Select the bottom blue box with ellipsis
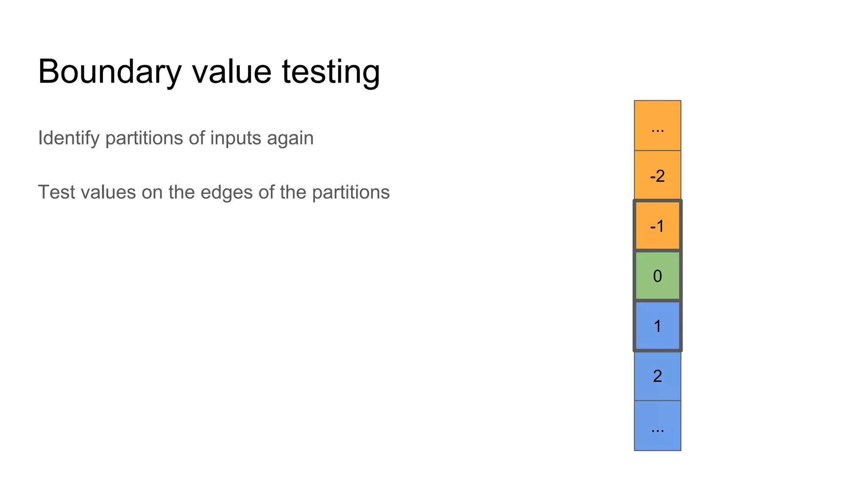Viewport: 868px width, 488px height. (x=657, y=426)
